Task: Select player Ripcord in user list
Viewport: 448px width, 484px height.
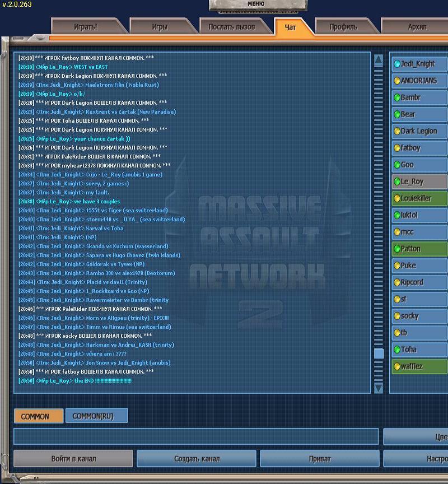Action: click(x=419, y=282)
